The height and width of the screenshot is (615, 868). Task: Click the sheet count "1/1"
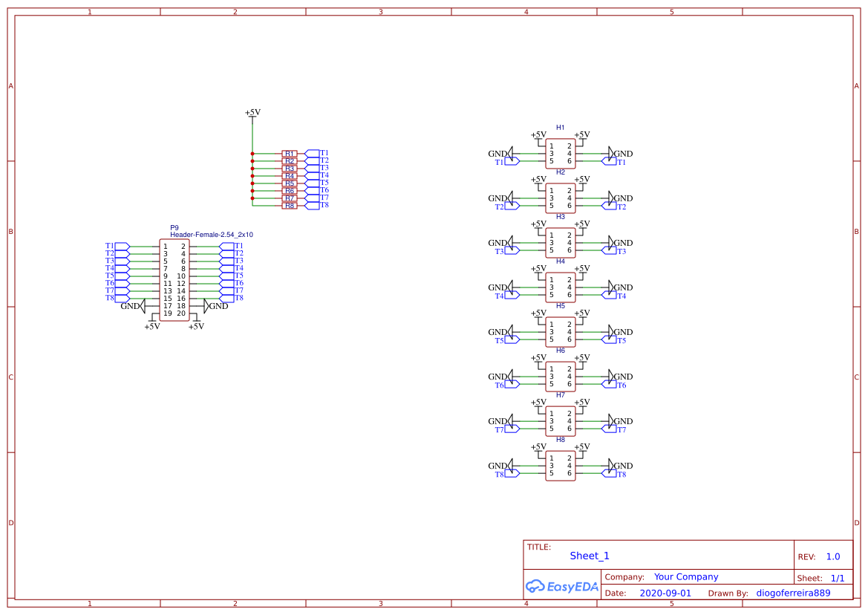pos(838,579)
